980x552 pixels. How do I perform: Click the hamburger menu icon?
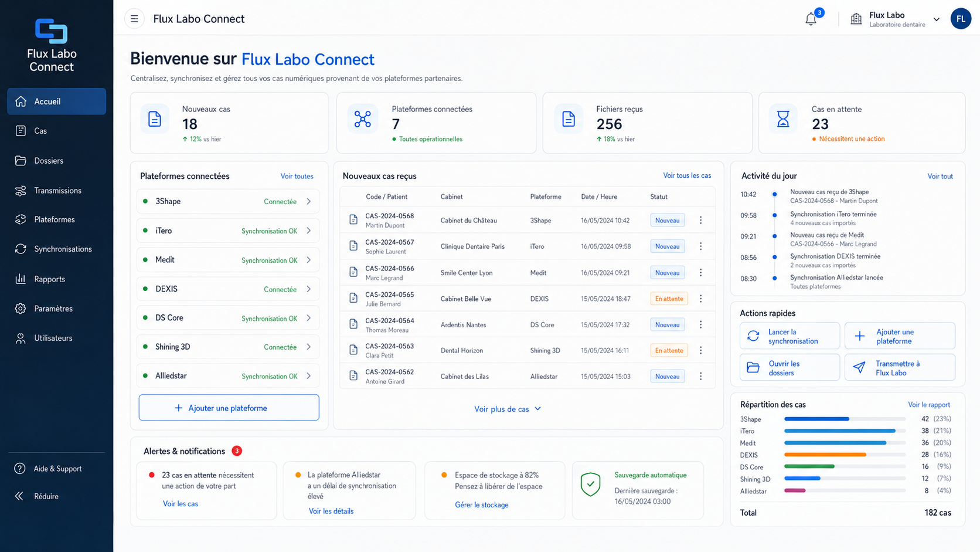click(x=134, y=19)
